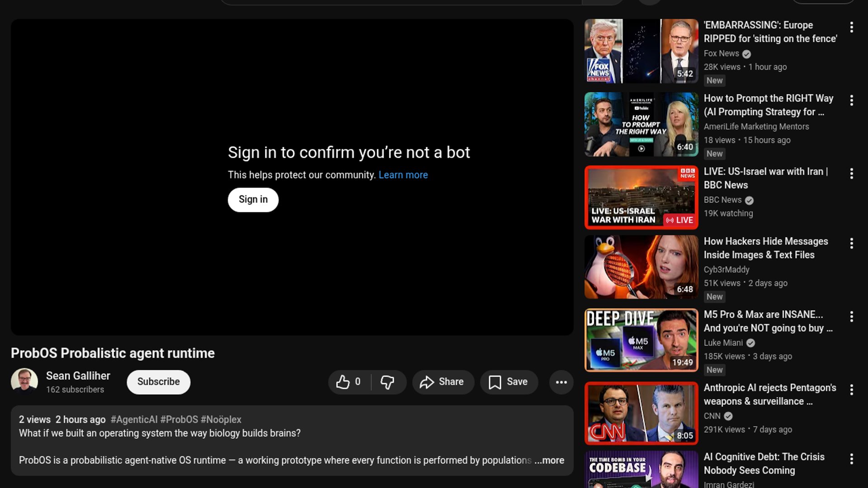Image resolution: width=868 pixels, height=488 pixels.
Task: Open Sean Galliher's channel avatar
Action: point(24,381)
